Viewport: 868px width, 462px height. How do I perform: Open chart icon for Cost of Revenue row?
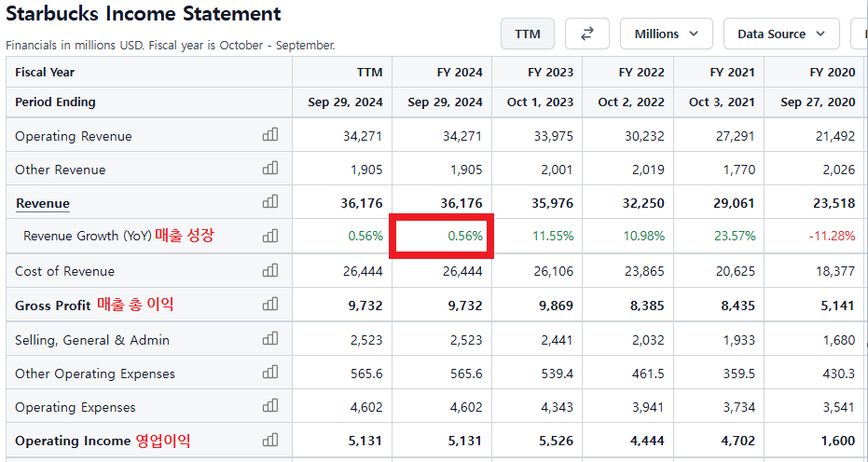coord(270,270)
